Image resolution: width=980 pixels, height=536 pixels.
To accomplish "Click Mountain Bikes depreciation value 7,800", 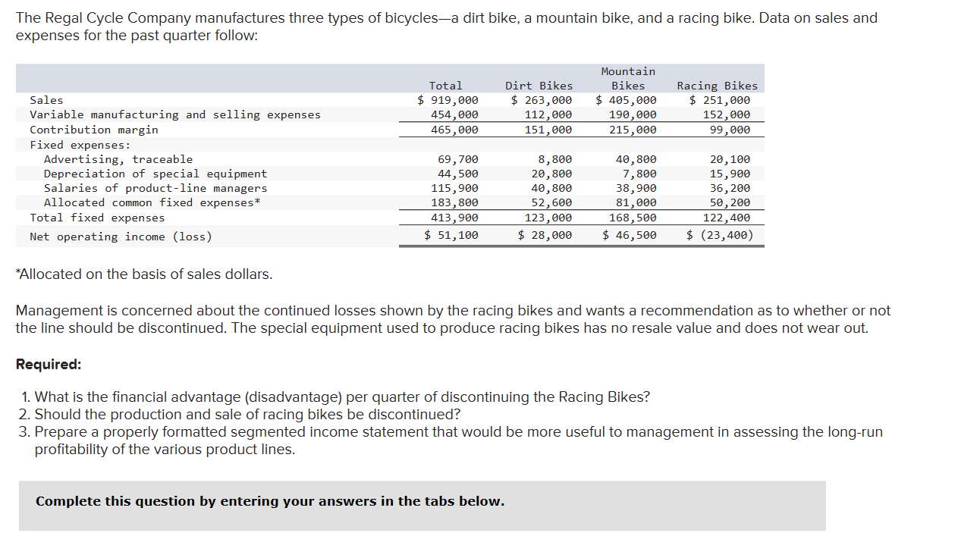I will (x=640, y=174).
